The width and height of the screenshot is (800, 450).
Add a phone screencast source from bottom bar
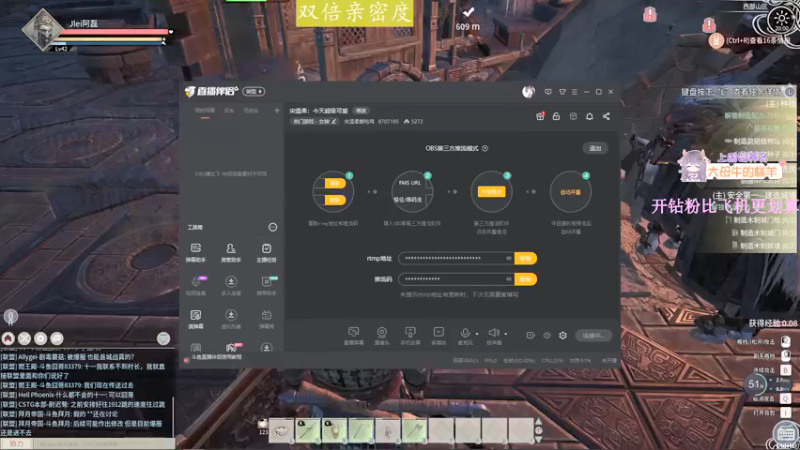410,336
